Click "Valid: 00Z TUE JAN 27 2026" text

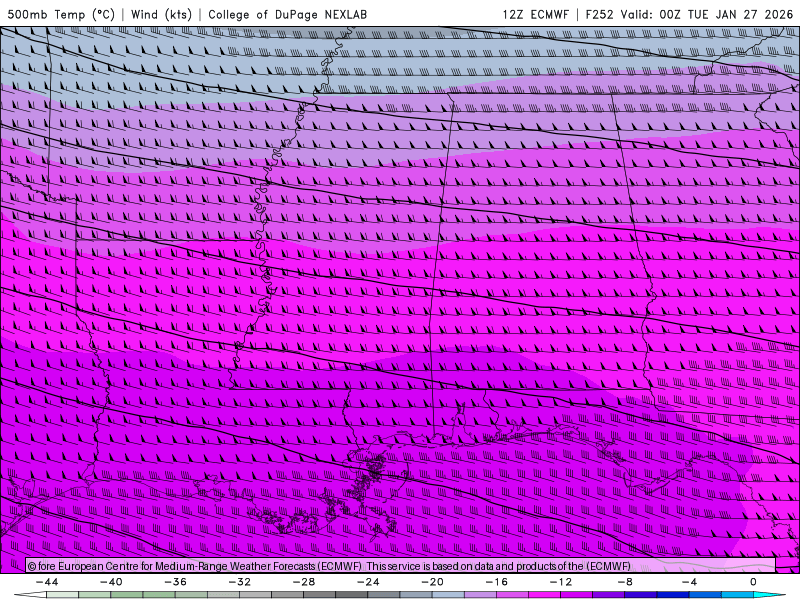[x=707, y=14]
